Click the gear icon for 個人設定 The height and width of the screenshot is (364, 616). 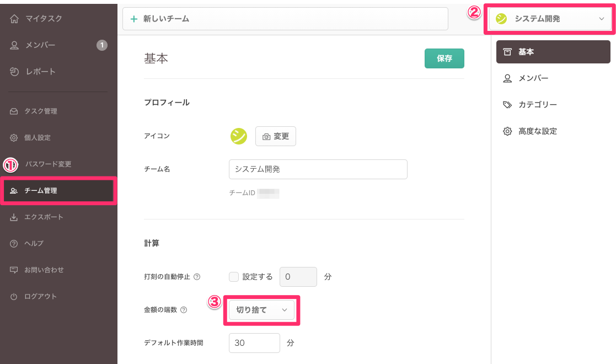click(x=14, y=138)
